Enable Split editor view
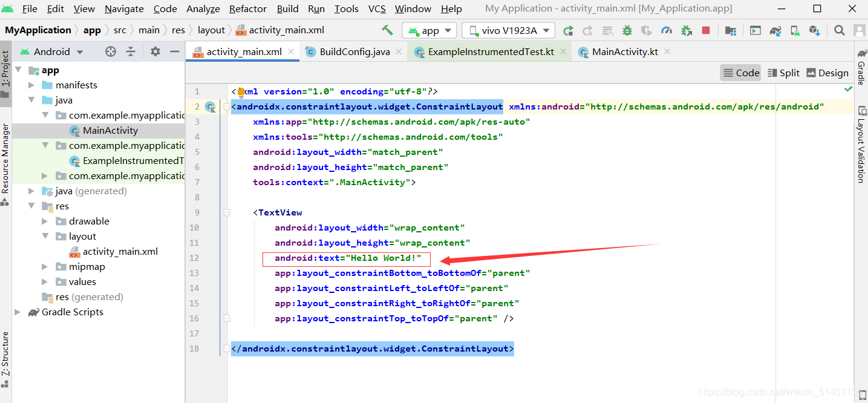Image resolution: width=868 pixels, height=403 pixels. [x=783, y=73]
